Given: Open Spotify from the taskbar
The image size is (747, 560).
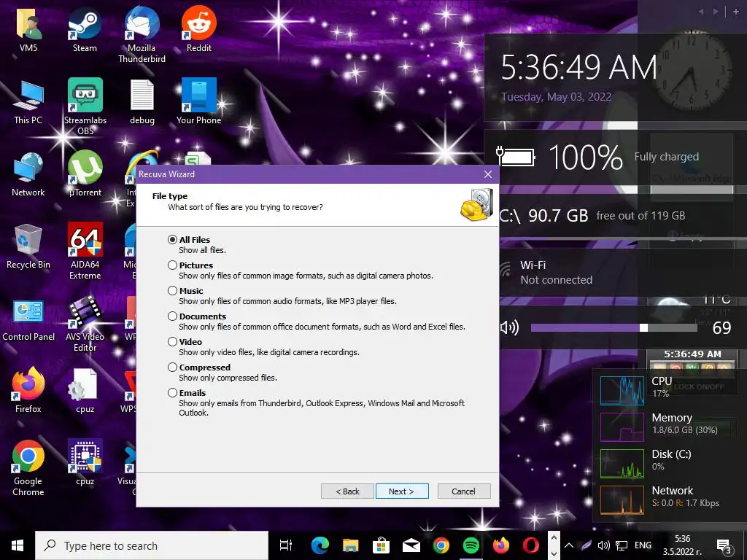Looking at the screenshot, I should pyautogui.click(x=471, y=545).
